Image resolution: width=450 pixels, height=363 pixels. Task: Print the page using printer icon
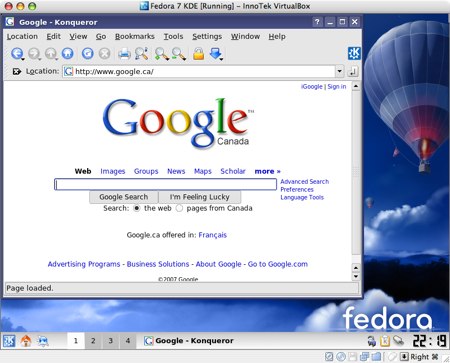tap(124, 54)
